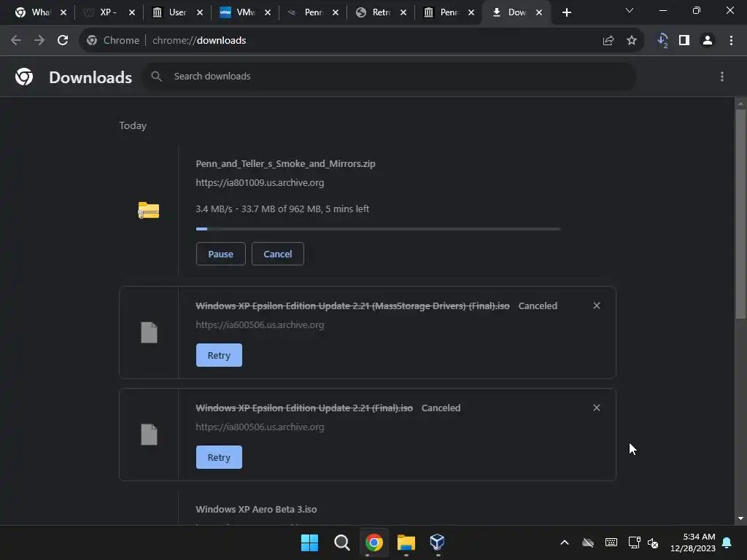Click file icon of Update 2.21 (Final).iso
Image resolution: width=747 pixels, height=560 pixels.
click(x=149, y=435)
